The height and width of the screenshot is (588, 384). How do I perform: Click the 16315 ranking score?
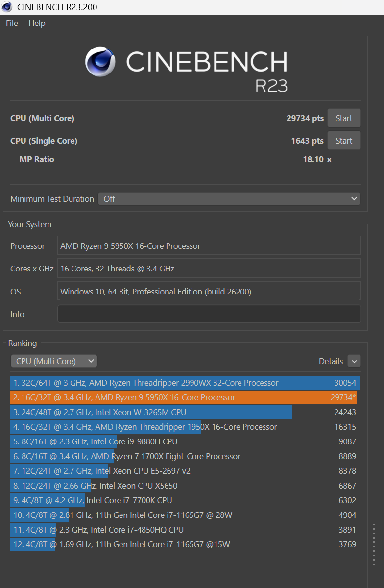[345, 427]
